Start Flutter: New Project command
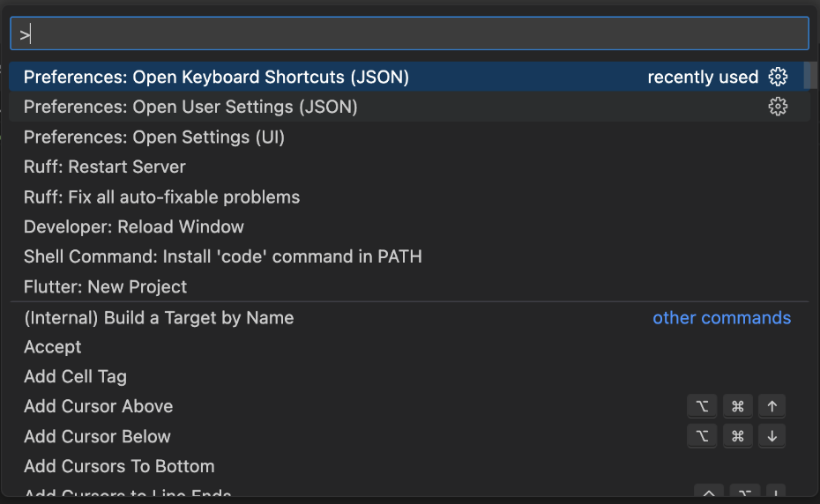Screen dimensions: 820x504 pyautogui.click(x=106, y=286)
